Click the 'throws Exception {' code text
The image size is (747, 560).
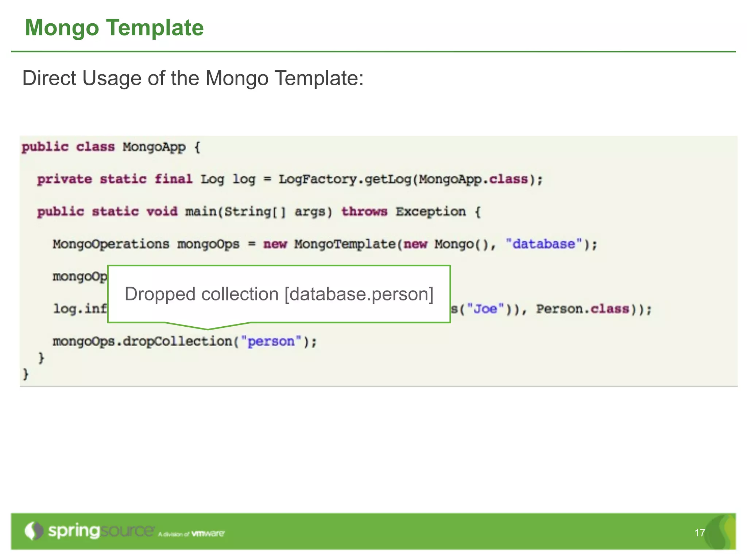coord(411,212)
